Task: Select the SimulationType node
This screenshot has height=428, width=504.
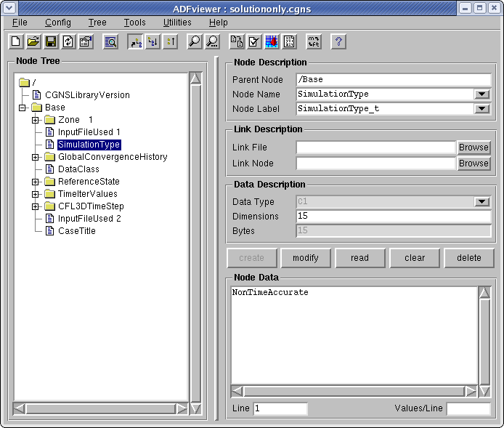Action: point(89,145)
